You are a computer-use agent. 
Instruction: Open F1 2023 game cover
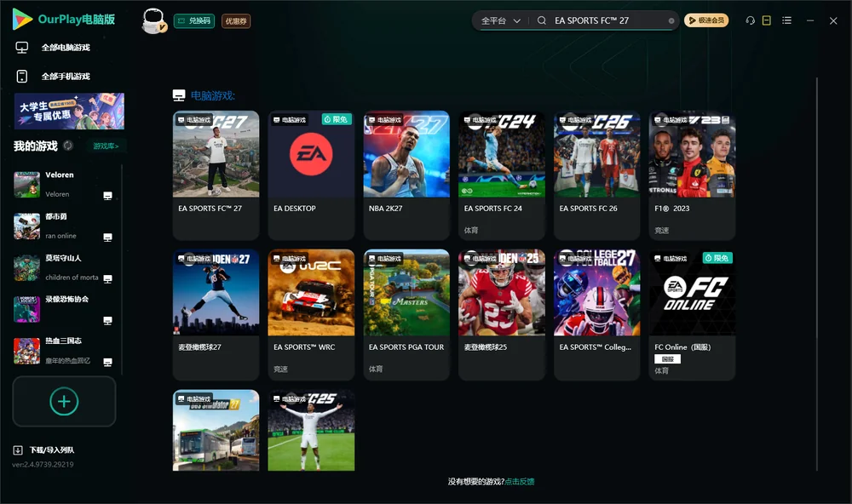point(692,154)
